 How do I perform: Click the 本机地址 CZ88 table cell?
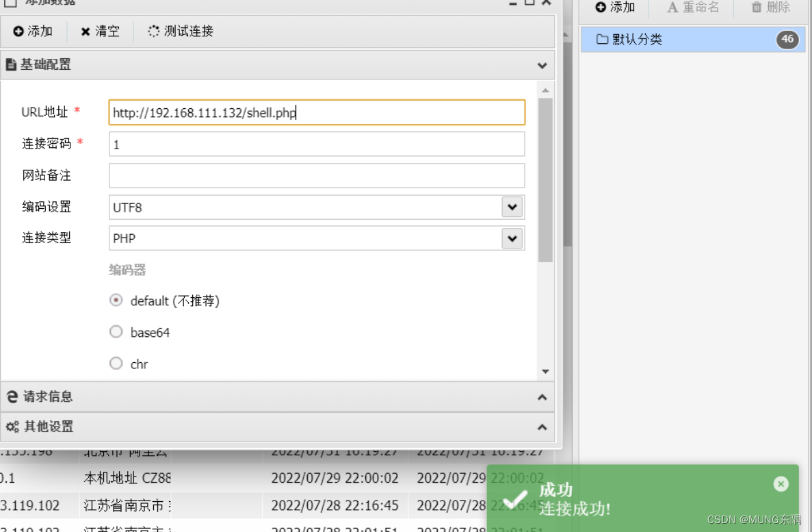point(127,478)
